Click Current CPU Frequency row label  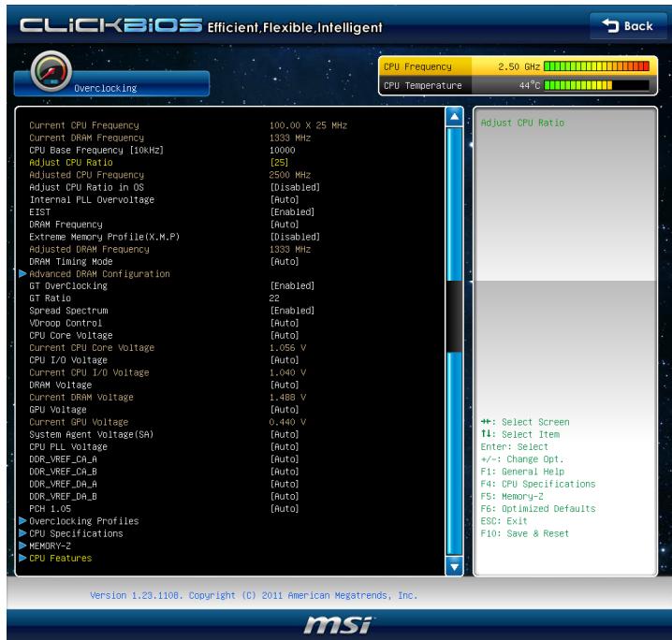[x=84, y=125]
